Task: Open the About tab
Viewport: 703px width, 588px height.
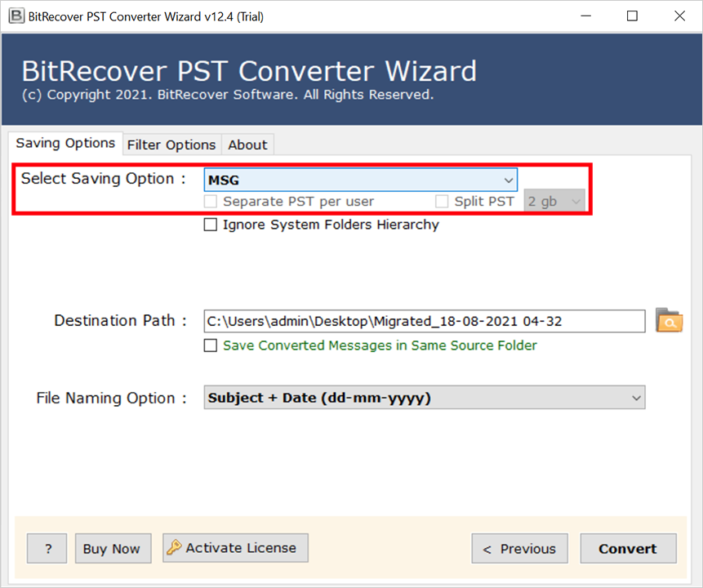Action: [247, 145]
